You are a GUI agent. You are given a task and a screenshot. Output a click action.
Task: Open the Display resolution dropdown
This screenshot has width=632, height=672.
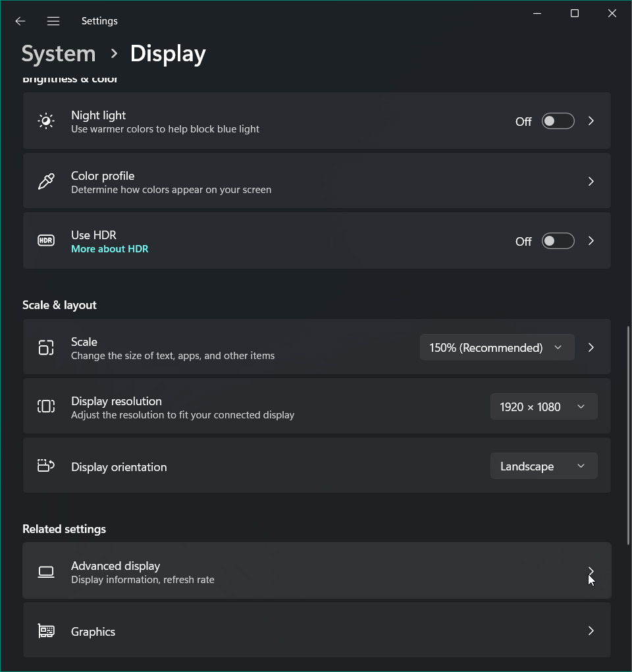543,406
